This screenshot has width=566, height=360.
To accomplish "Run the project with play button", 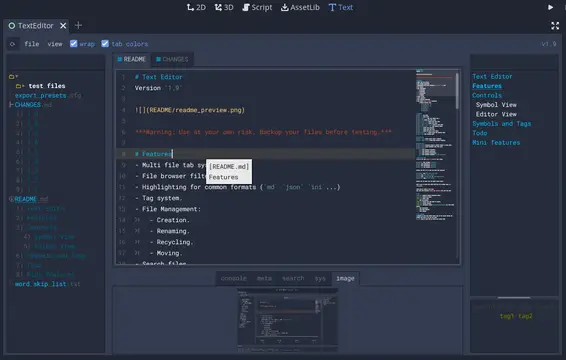I will [550, 7].
